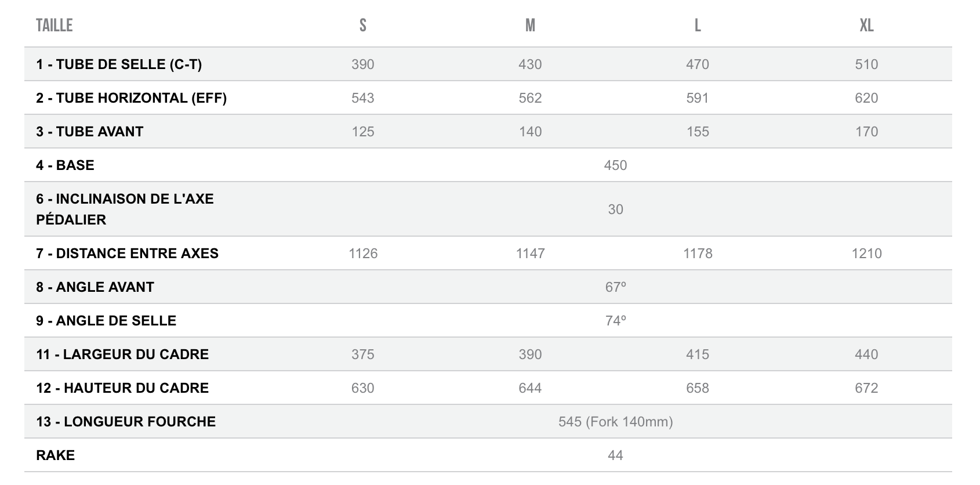The height and width of the screenshot is (485, 980).
Task: Select the M size column header
Action: [530, 26]
